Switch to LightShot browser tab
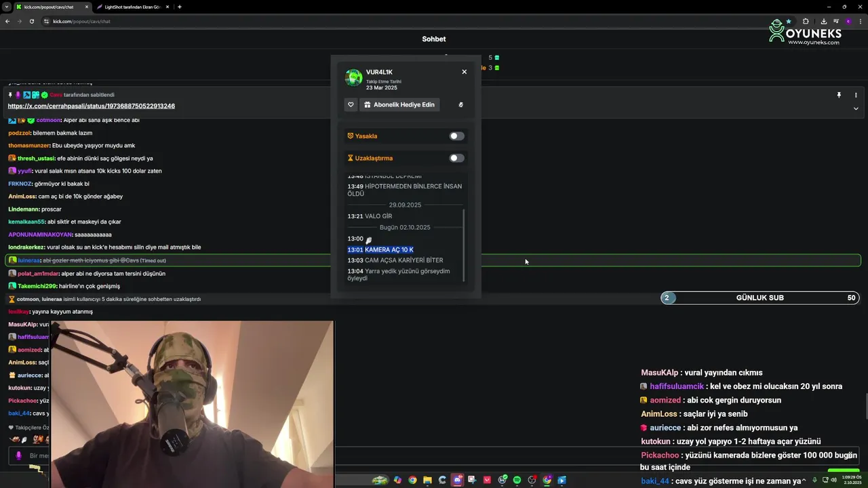The image size is (868, 488). pos(132,7)
